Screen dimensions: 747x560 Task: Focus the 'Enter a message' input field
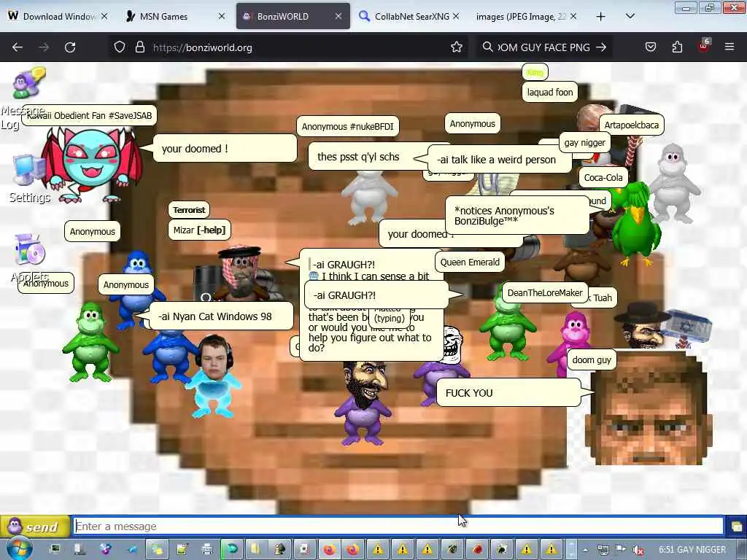click(x=399, y=526)
